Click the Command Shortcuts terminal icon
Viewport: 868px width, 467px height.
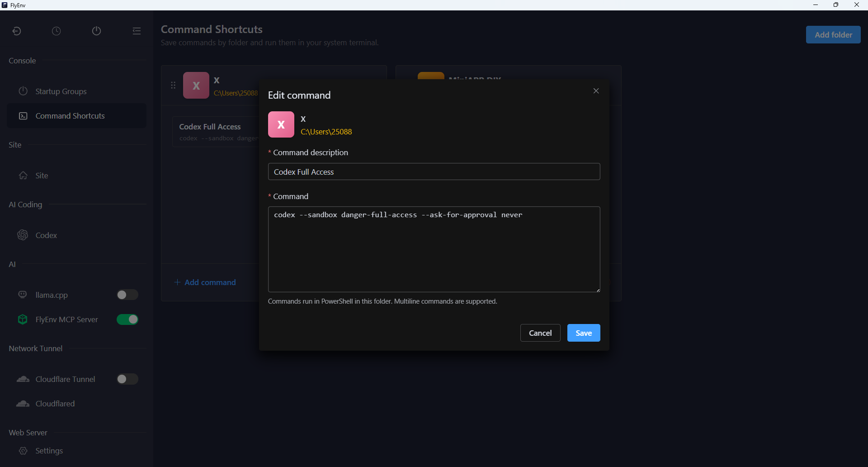[23, 116]
